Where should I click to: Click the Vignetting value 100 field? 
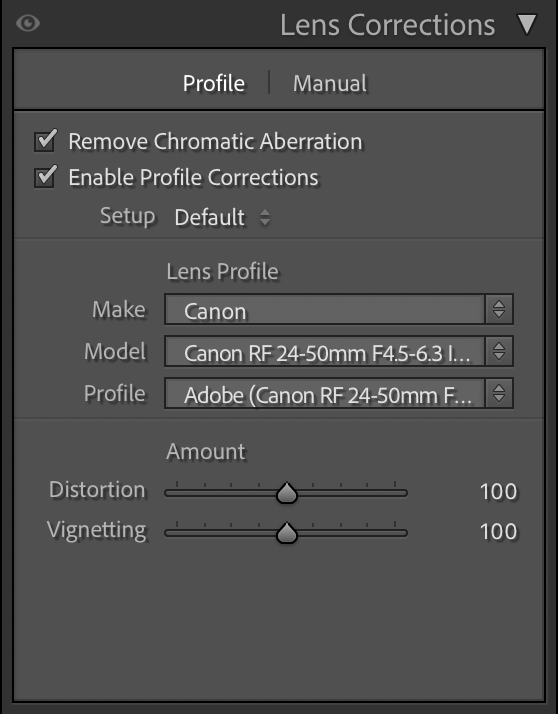(x=498, y=532)
